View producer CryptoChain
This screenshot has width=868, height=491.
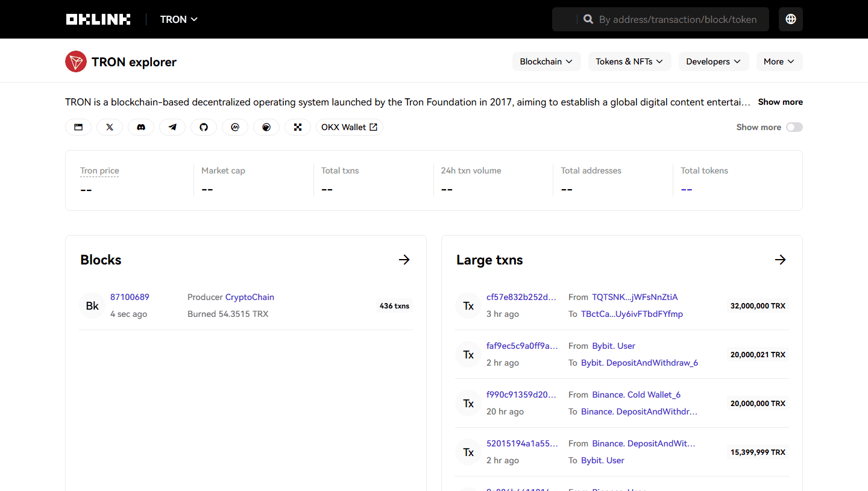point(250,297)
